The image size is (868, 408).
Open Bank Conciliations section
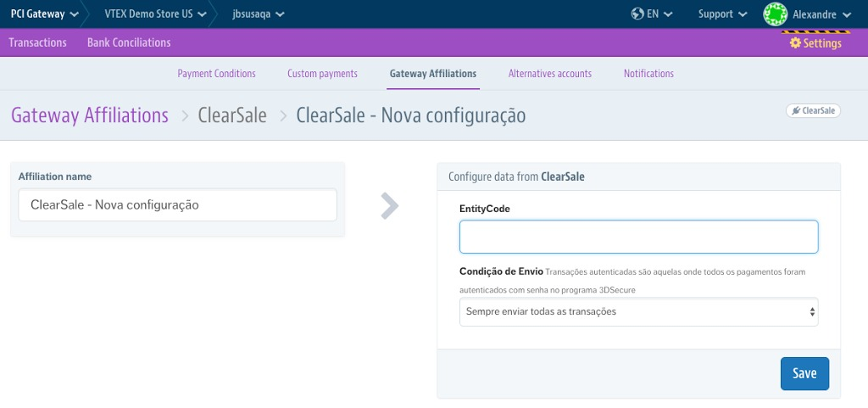pos(129,42)
